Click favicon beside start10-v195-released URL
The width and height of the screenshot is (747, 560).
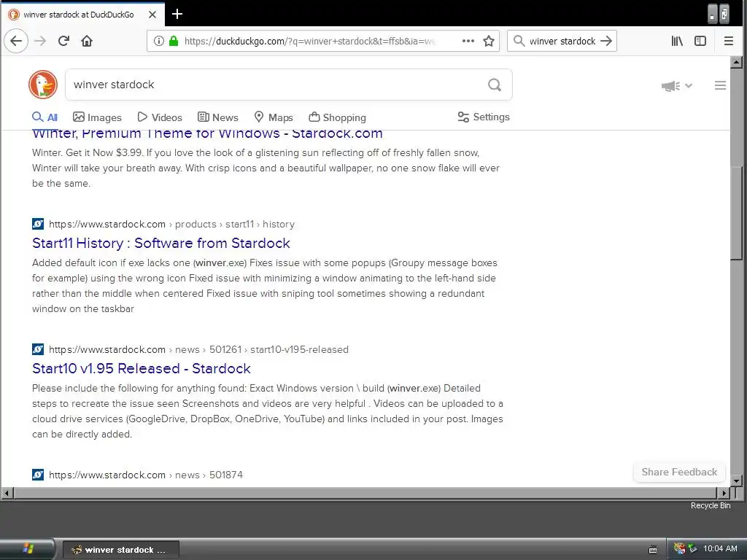pyautogui.click(x=38, y=349)
